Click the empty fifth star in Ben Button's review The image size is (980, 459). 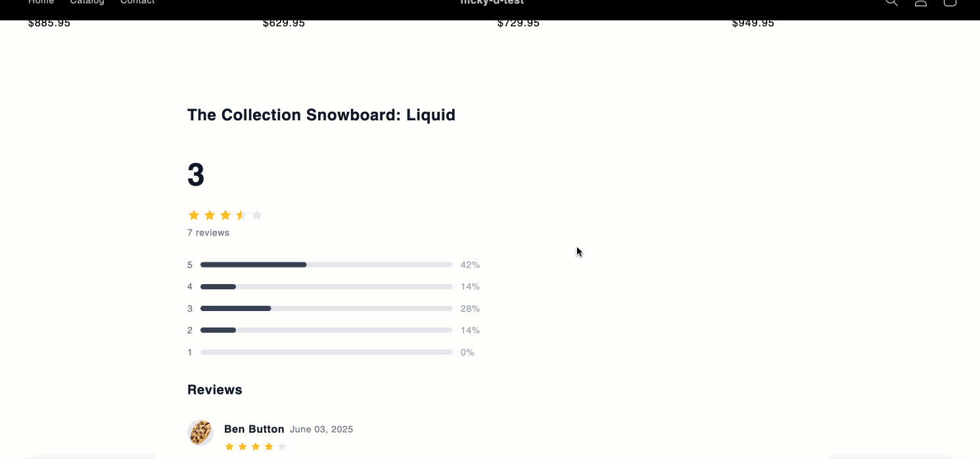[282, 447]
